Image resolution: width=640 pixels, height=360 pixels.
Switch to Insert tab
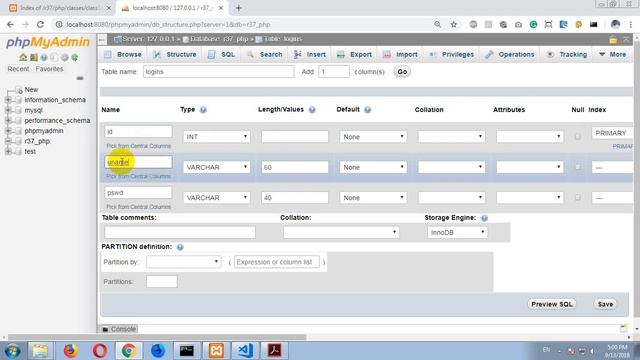point(310,54)
